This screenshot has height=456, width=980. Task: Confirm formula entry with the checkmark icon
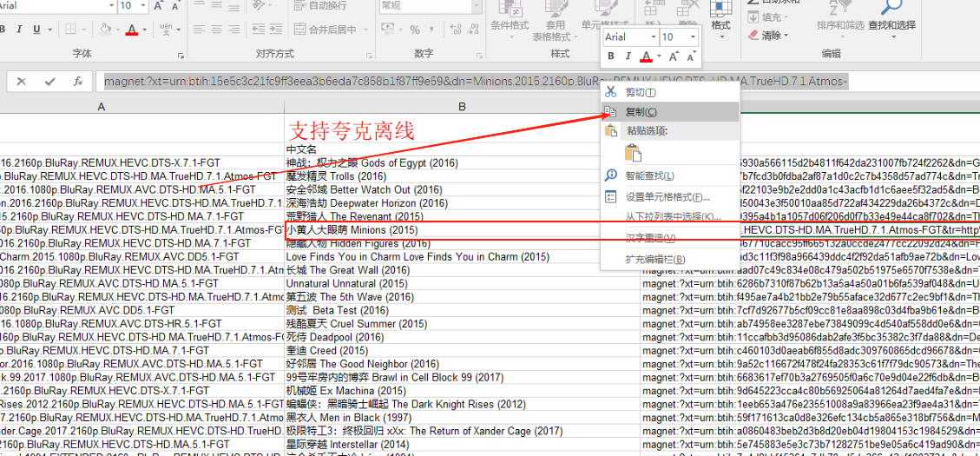(49, 82)
